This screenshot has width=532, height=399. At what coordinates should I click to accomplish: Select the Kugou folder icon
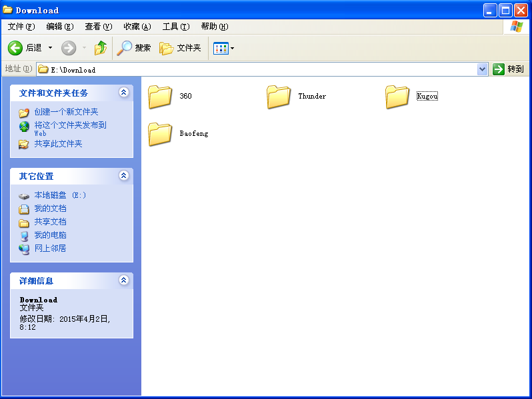[x=397, y=97]
